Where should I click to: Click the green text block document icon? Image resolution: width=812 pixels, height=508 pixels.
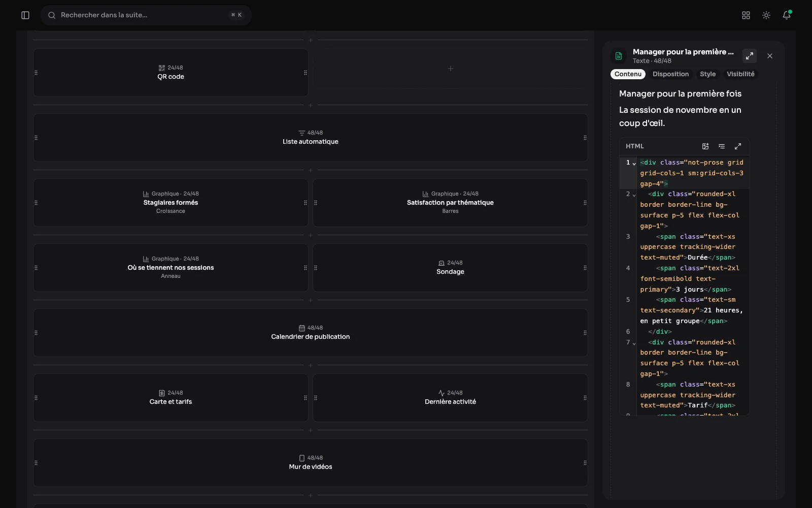619,56
